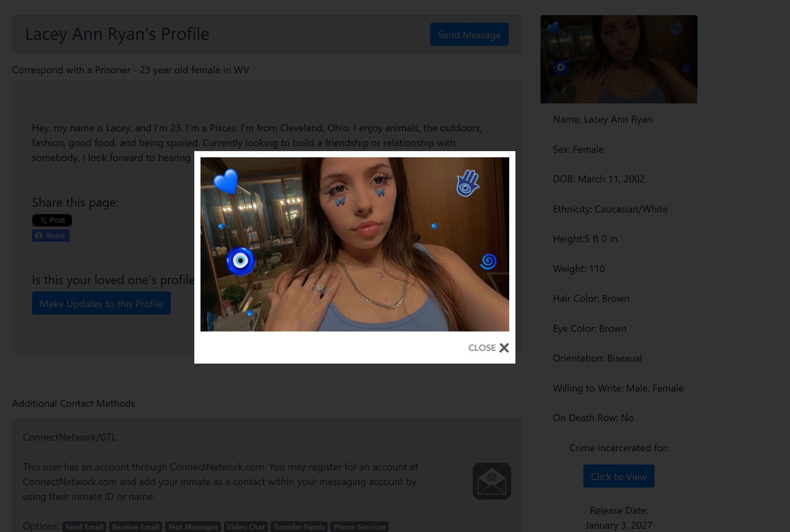The image size is (790, 532).
Task: Click the 'Weight: 110' row
Action: pyautogui.click(x=619, y=268)
